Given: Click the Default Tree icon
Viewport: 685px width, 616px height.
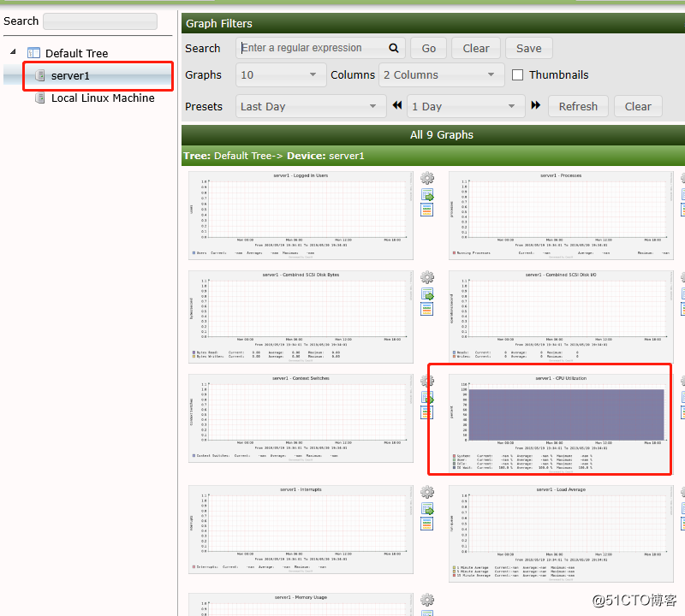Looking at the screenshot, I should pos(33,53).
